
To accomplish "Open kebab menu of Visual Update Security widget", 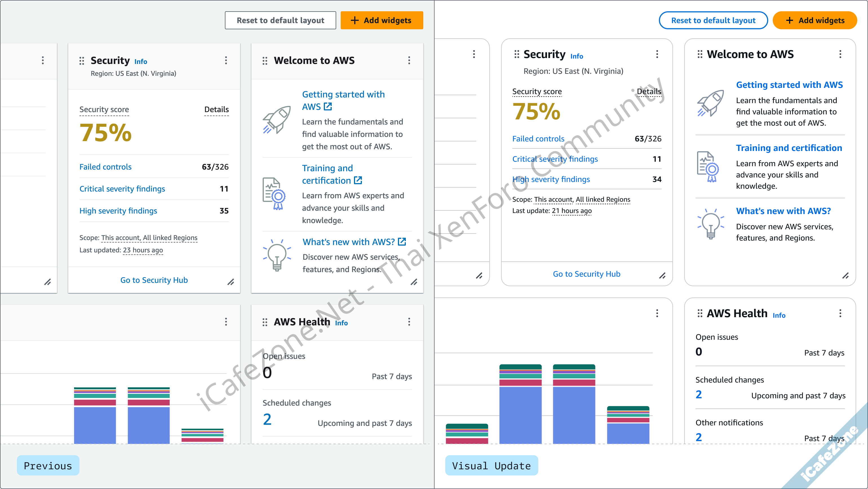I will click(x=657, y=54).
